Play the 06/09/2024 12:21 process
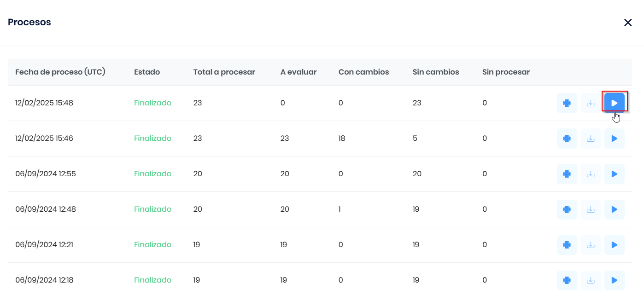The width and height of the screenshot is (644, 295). point(614,245)
